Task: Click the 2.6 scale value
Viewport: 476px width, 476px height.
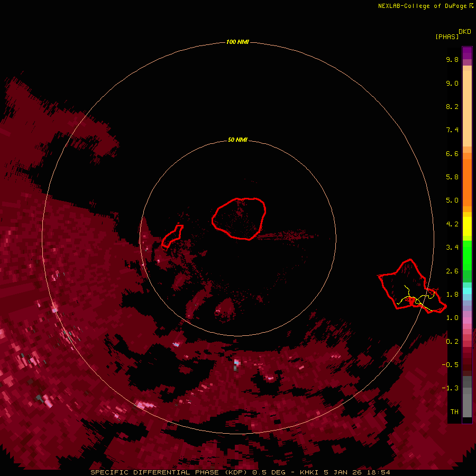Action: (452, 271)
